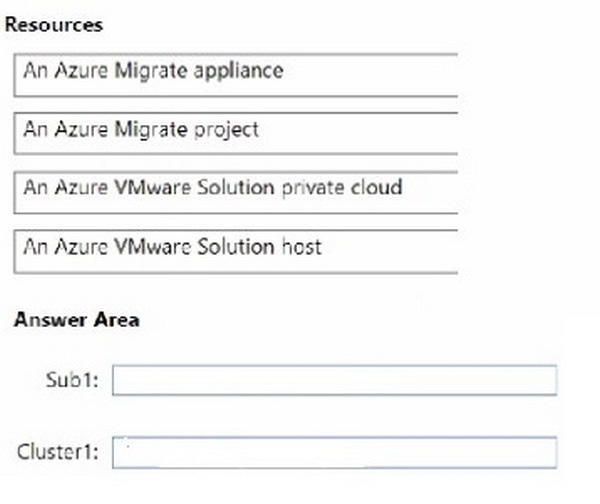Click the words private cloud in third resource
This screenshot has height=504, width=600.
(342, 188)
